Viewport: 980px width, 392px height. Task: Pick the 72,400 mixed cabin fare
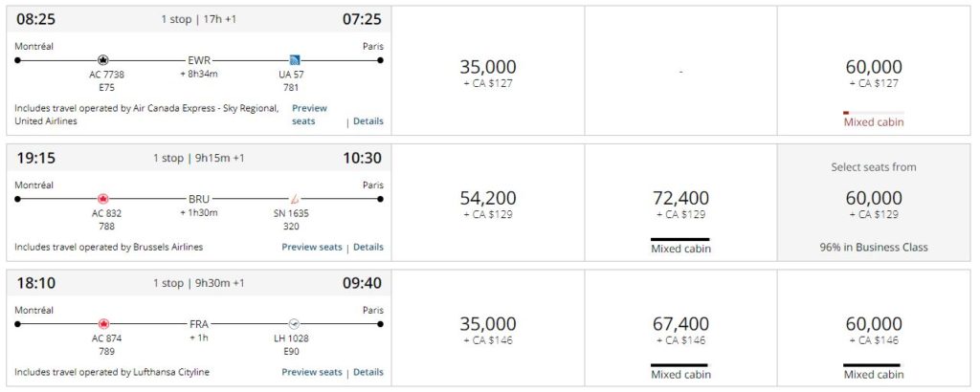(x=679, y=204)
